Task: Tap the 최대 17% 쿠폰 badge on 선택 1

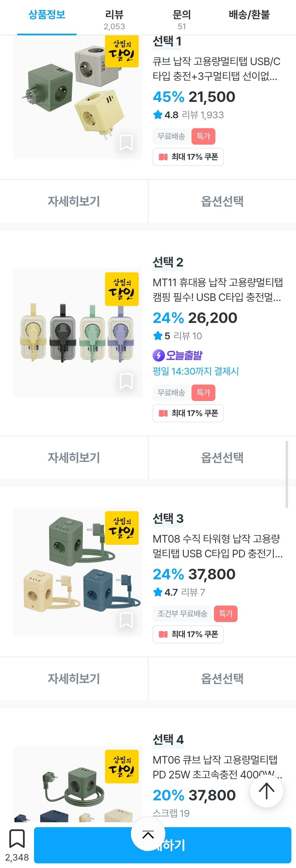Action: pyautogui.click(x=188, y=157)
